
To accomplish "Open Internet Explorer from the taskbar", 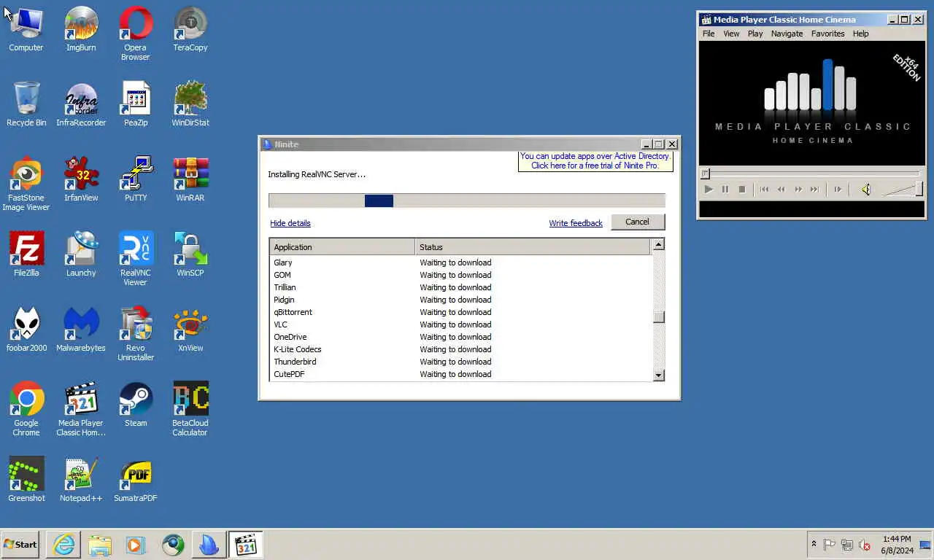I will [63, 544].
